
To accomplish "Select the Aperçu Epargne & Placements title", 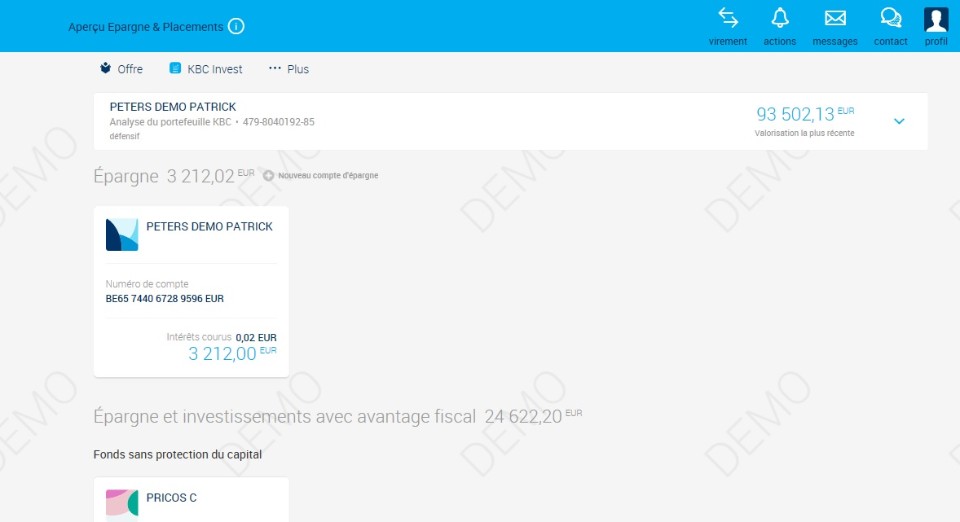I will pos(146,27).
